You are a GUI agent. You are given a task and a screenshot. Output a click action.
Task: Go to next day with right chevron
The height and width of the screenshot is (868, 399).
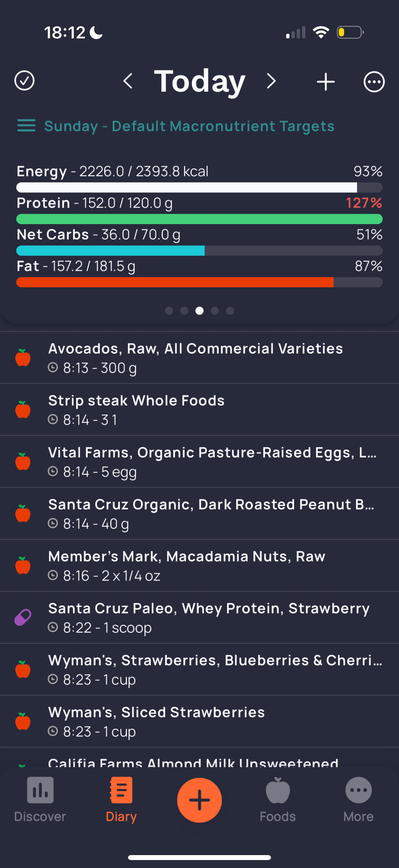271,81
